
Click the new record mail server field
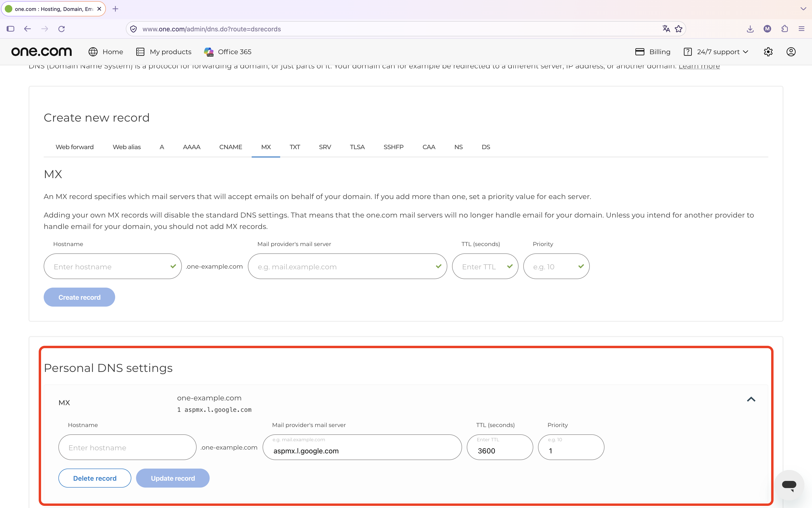(347, 266)
